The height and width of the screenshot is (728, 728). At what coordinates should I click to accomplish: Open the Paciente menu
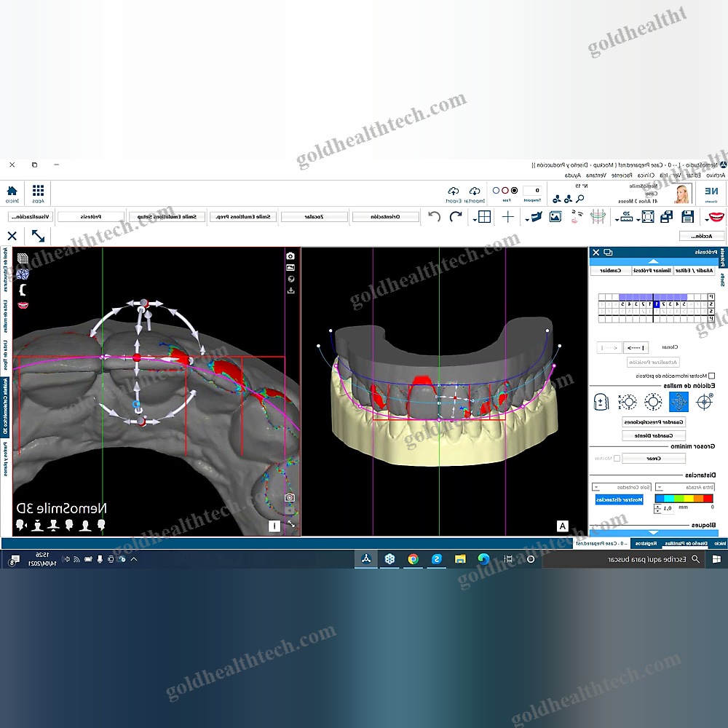pyautogui.click(x=622, y=175)
